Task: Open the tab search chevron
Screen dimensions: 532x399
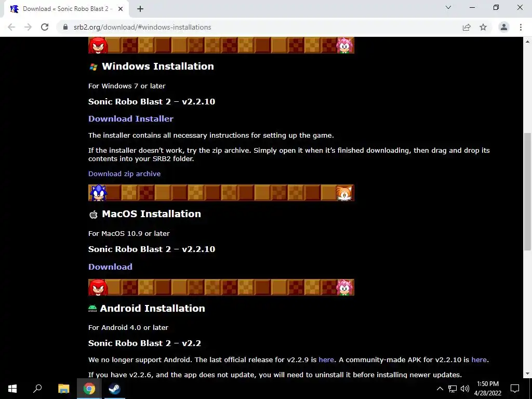Action: pos(448,7)
